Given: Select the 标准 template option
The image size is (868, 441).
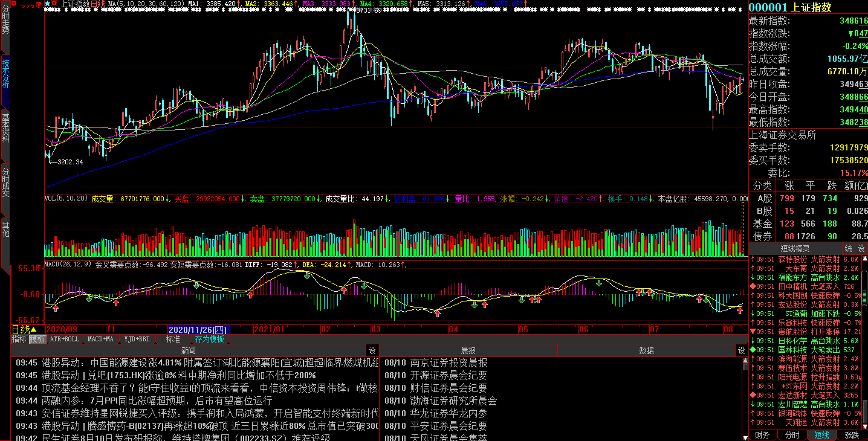Looking at the screenshot, I should [x=173, y=340].
